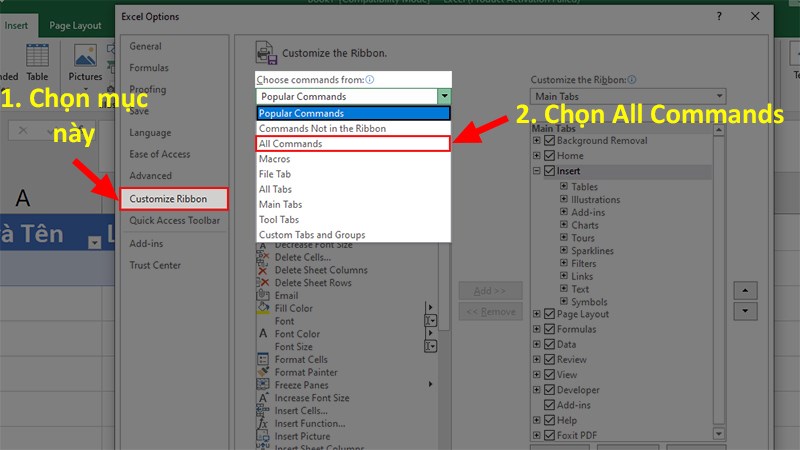The image size is (800, 450).
Task: Click the Add >> button
Action: click(490, 291)
